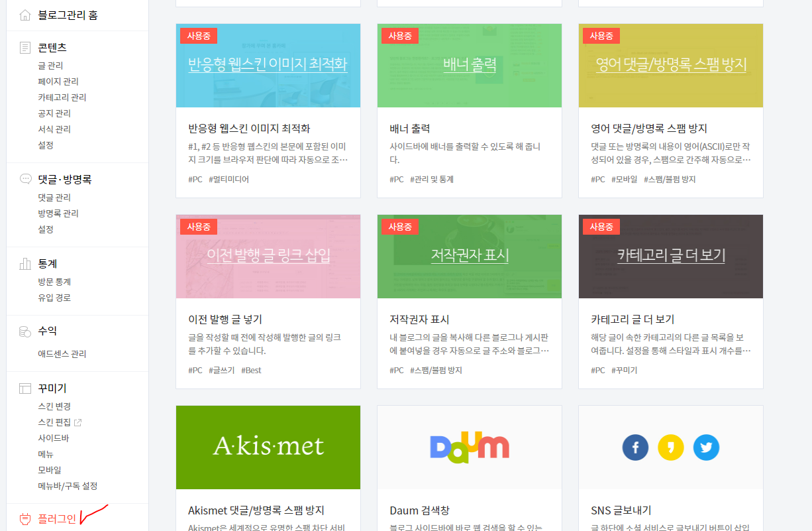Click the 사용중 badge on the 이전 발행 글 card

[x=199, y=227]
